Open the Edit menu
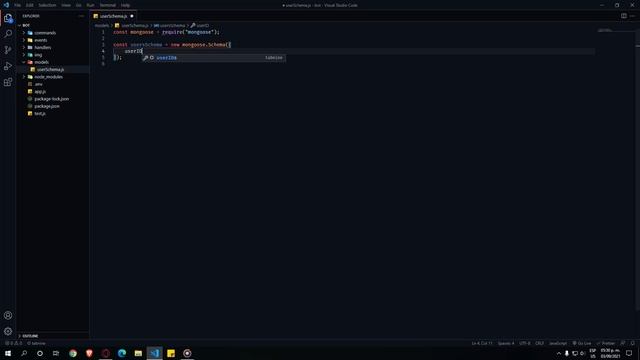 (x=29, y=5)
